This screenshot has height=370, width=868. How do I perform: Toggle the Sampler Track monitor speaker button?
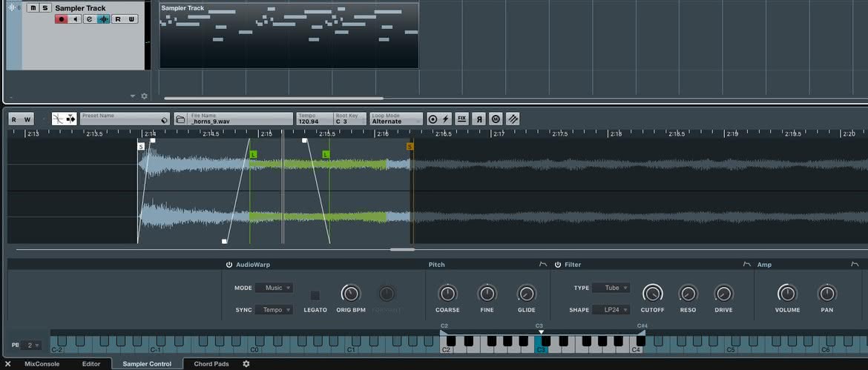(76, 19)
